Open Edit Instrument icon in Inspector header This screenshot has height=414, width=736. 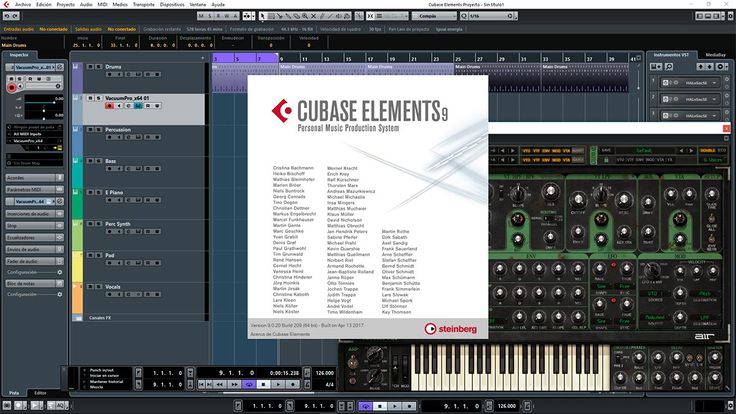(60, 67)
